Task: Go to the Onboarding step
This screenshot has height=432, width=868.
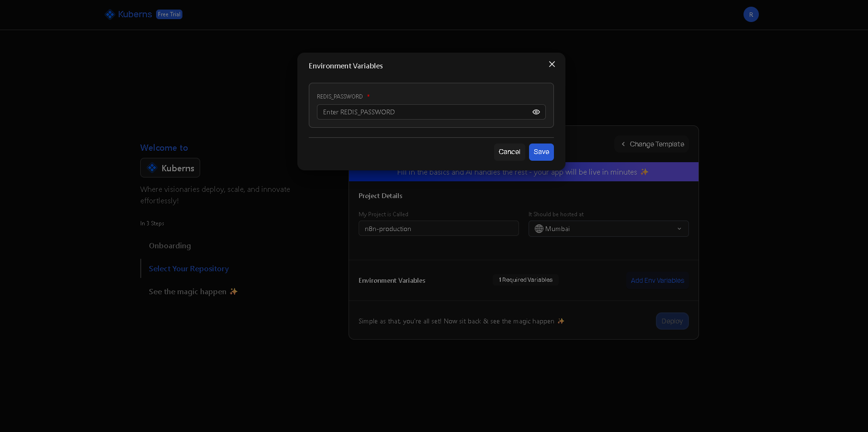Action: (169, 245)
